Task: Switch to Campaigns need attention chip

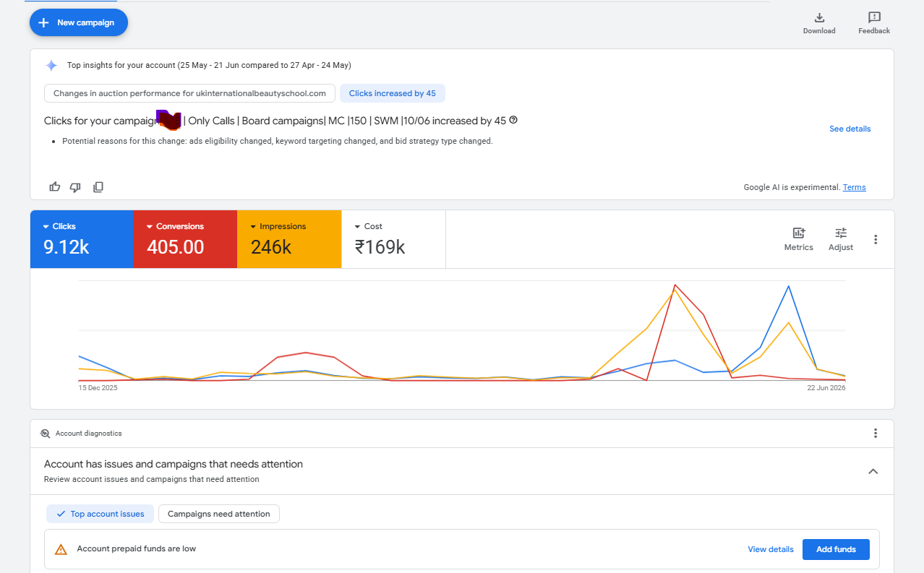Action: pyautogui.click(x=219, y=514)
